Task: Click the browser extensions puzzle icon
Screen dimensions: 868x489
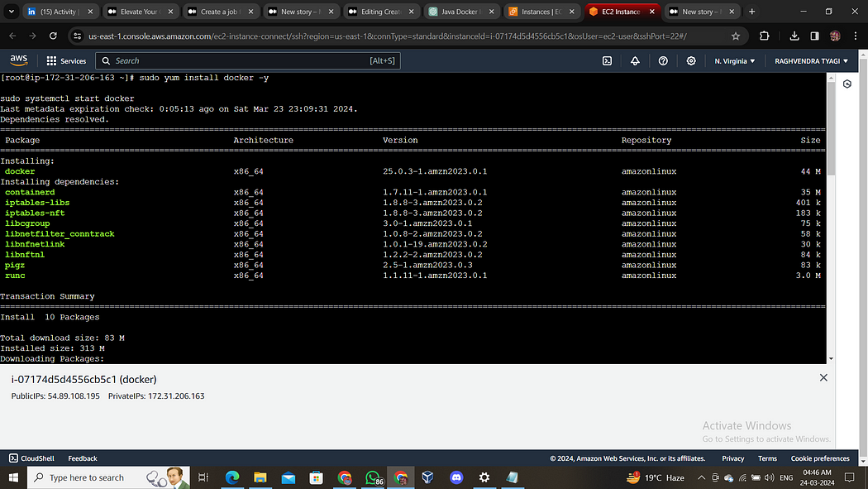Action: click(x=765, y=36)
